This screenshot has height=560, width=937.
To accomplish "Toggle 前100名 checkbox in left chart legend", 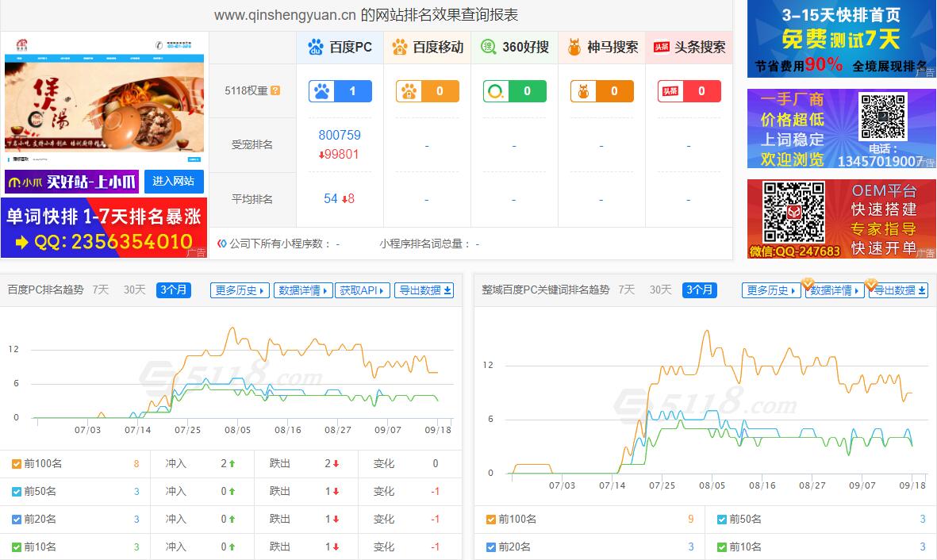I will (17, 464).
